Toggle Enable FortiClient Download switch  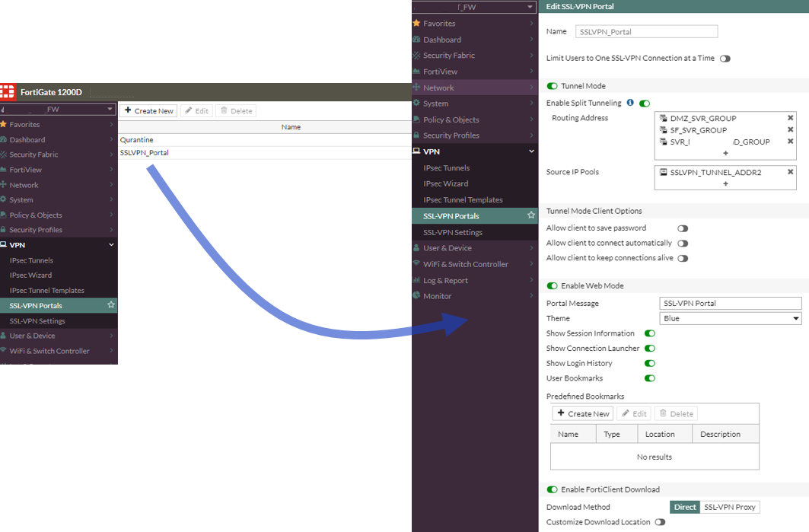point(552,489)
